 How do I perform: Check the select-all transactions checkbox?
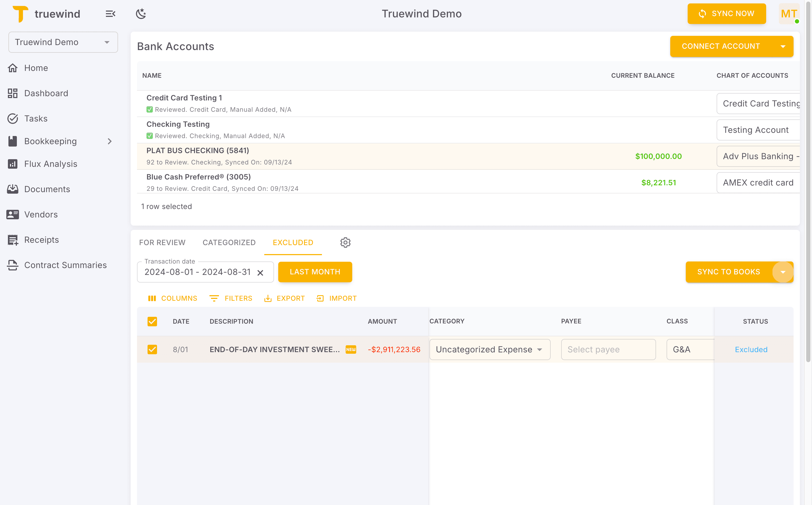[153, 321]
